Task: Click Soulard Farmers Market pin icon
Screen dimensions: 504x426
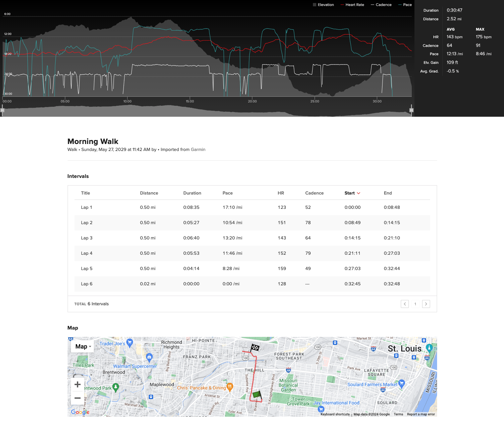Action: (401, 384)
